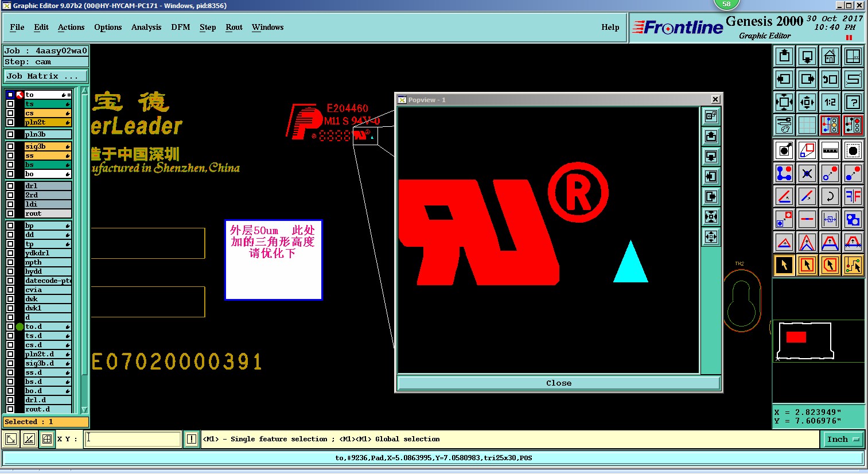The height and width of the screenshot is (474, 868).
Task: Click the question mark help icon
Action: pyautogui.click(x=853, y=102)
